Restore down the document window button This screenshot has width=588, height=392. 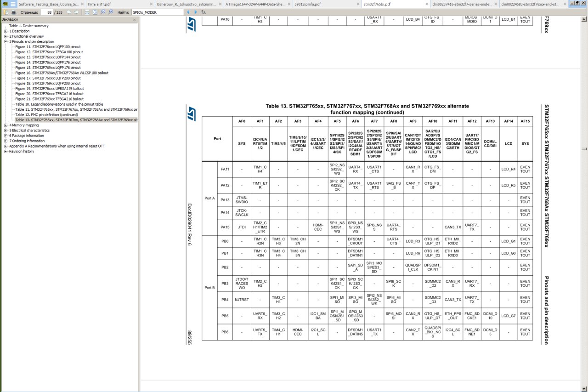point(577,4)
